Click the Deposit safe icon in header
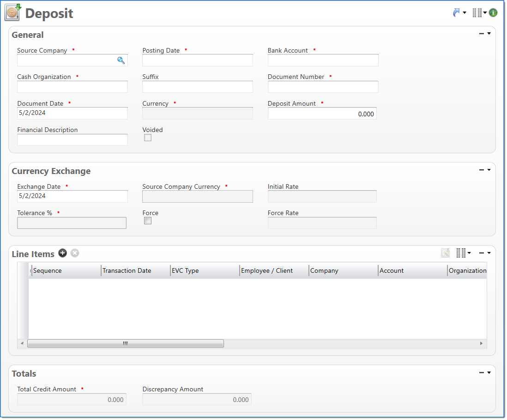This screenshot has width=507, height=420. [12, 12]
